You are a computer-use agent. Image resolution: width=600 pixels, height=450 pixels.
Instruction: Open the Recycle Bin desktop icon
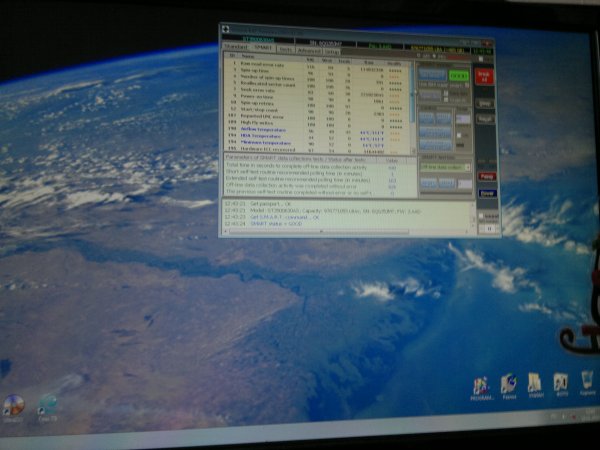pos(588,386)
